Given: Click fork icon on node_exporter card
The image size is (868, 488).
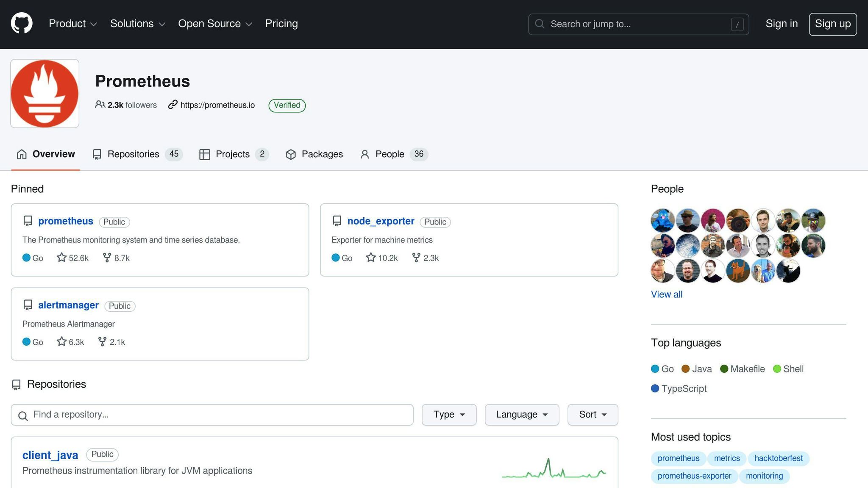Looking at the screenshot, I should tap(416, 258).
